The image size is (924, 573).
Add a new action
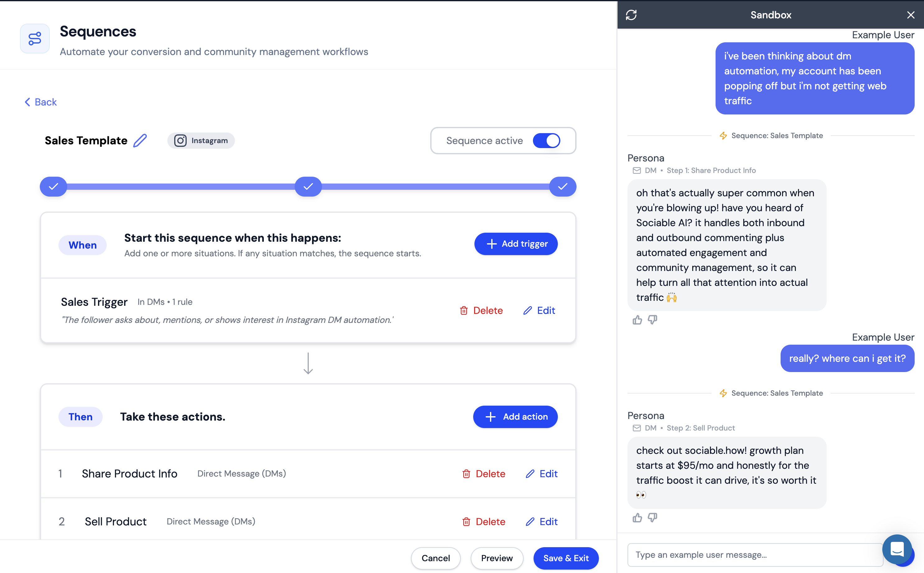[515, 417]
